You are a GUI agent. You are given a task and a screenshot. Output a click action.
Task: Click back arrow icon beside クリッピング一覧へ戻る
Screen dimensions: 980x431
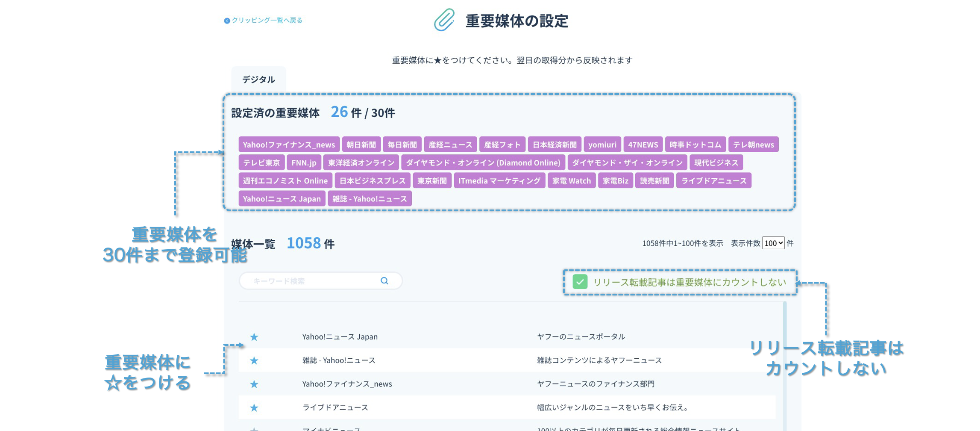[227, 21]
